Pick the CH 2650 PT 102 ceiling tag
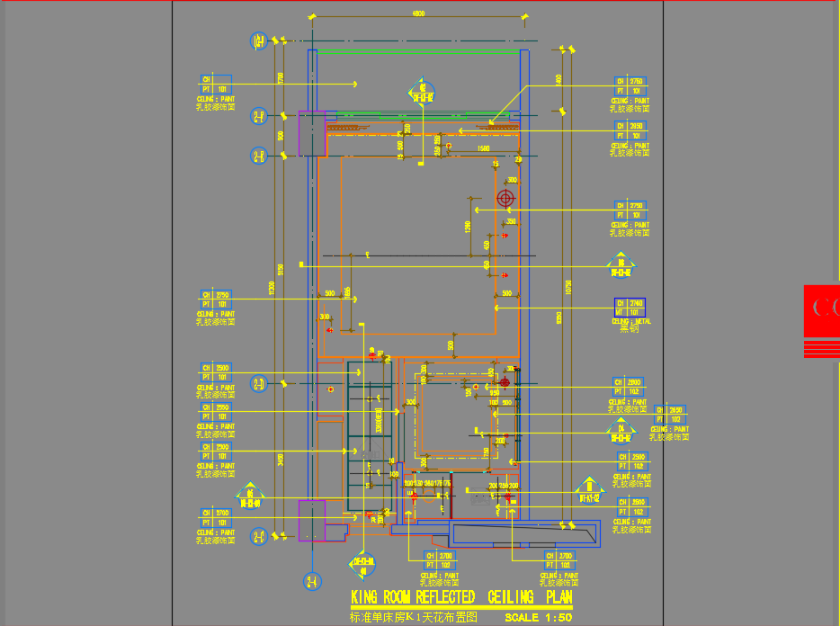The height and width of the screenshot is (626, 840). coord(670,415)
